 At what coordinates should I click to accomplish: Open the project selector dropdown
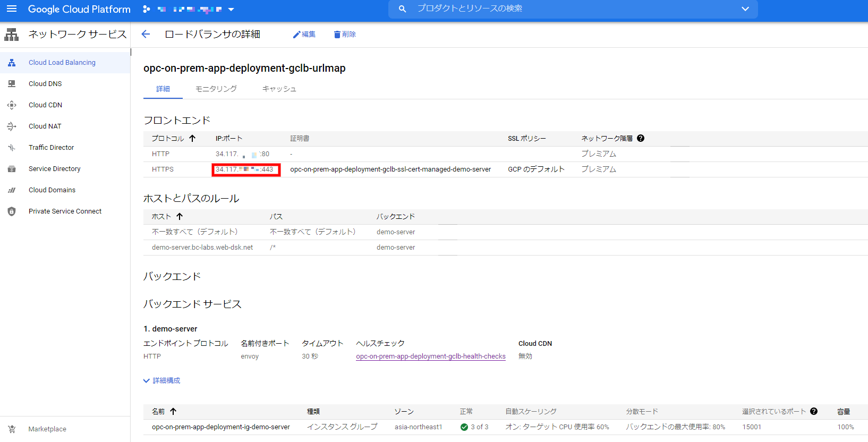pyautogui.click(x=189, y=9)
